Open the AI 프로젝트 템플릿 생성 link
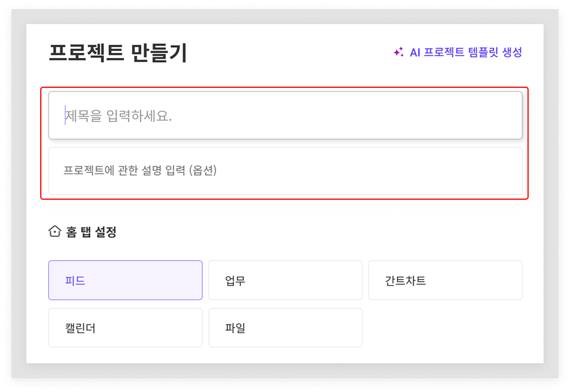This screenshot has height=392, width=570. (458, 52)
